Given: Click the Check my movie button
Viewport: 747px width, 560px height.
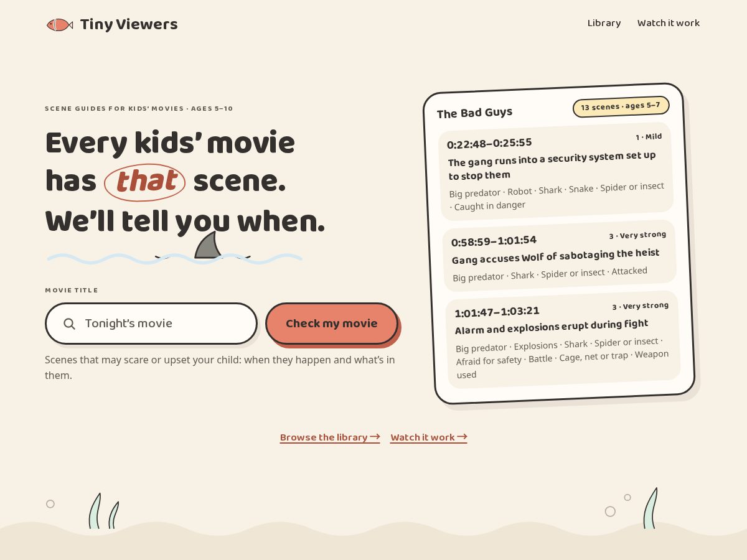Looking at the screenshot, I should (332, 324).
